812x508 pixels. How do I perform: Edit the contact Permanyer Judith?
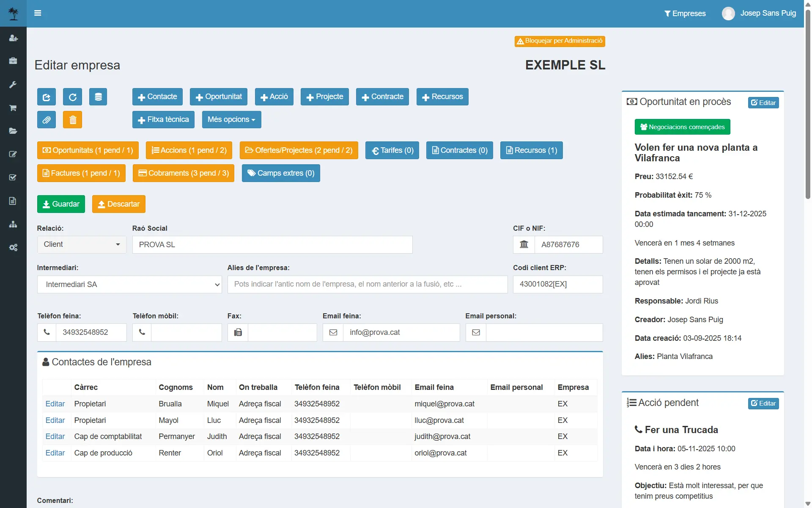pyautogui.click(x=55, y=436)
